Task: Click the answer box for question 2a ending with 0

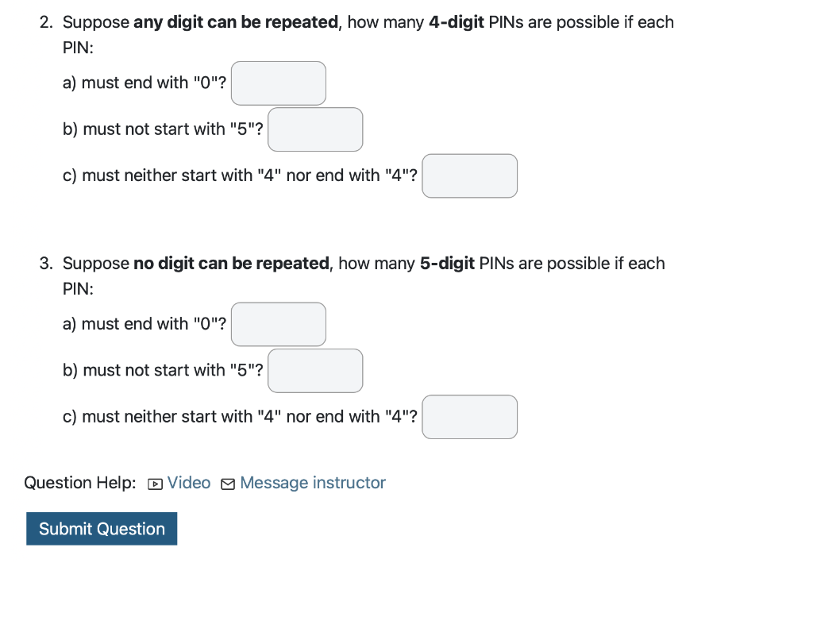Action: (278, 83)
